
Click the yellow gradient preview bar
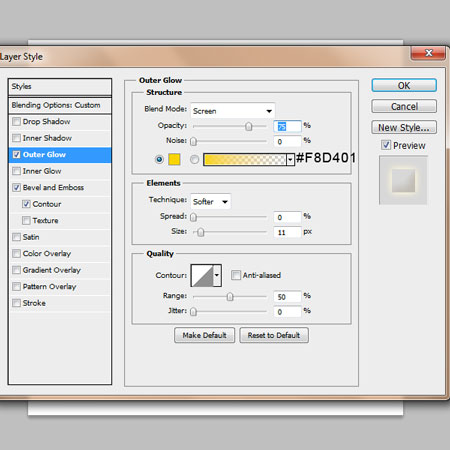coord(245,159)
